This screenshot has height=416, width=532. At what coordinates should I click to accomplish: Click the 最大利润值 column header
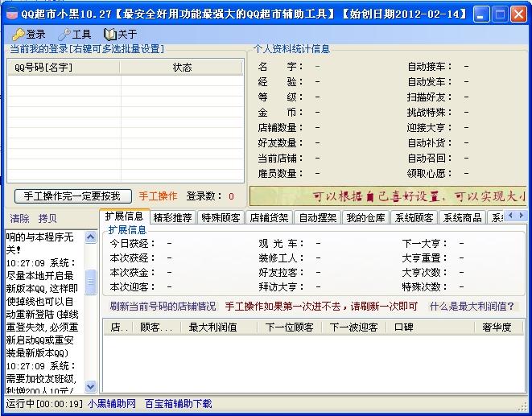[219, 327]
